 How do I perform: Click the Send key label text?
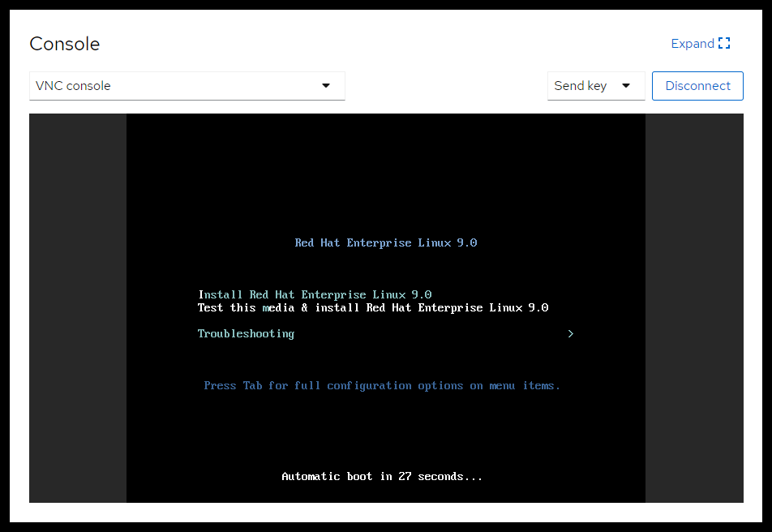pos(581,86)
